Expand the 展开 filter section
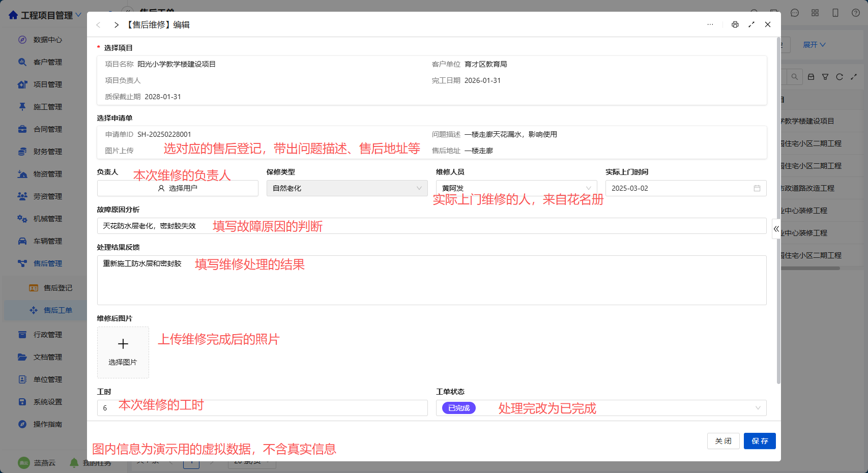868x473 pixels. point(814,45)
